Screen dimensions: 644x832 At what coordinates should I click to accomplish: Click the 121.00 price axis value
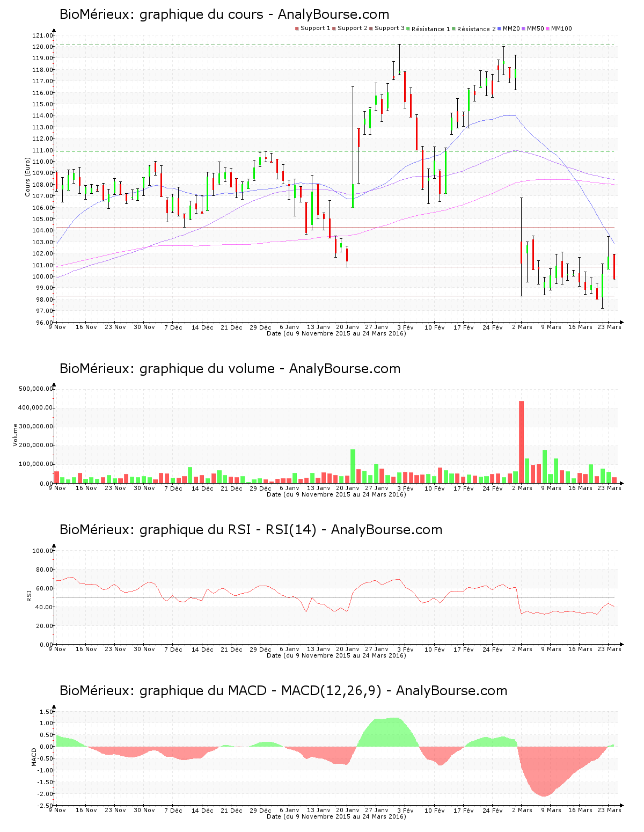pos(42,35)
